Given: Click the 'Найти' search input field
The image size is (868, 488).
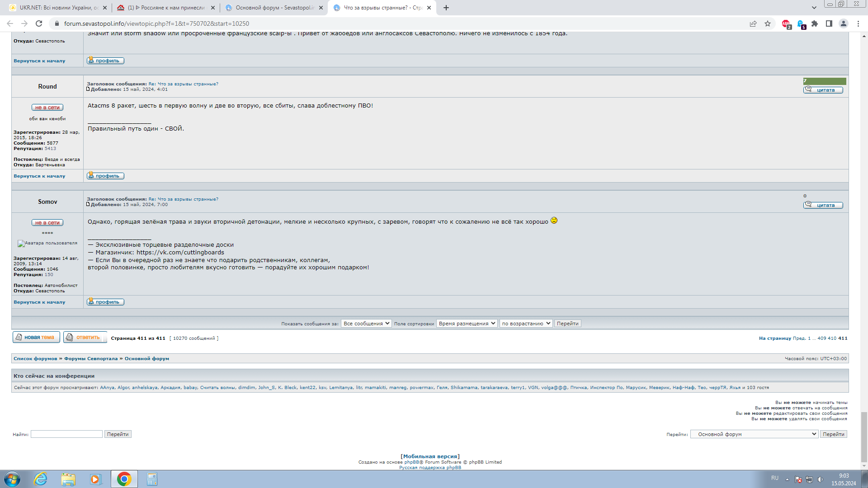Looking at the screenshot, I should [66, 434].
